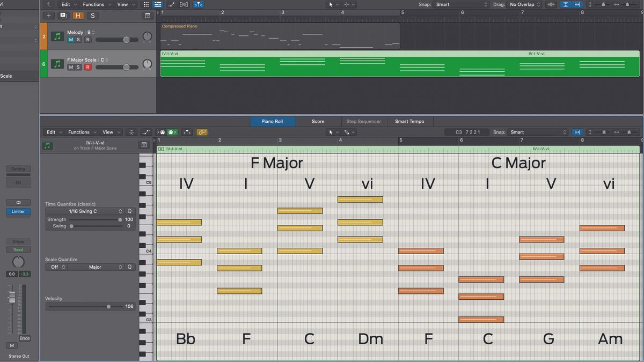Click the Limiter button in the channel strip
Screen dimensions: 644x362
(x=18, y=211)
